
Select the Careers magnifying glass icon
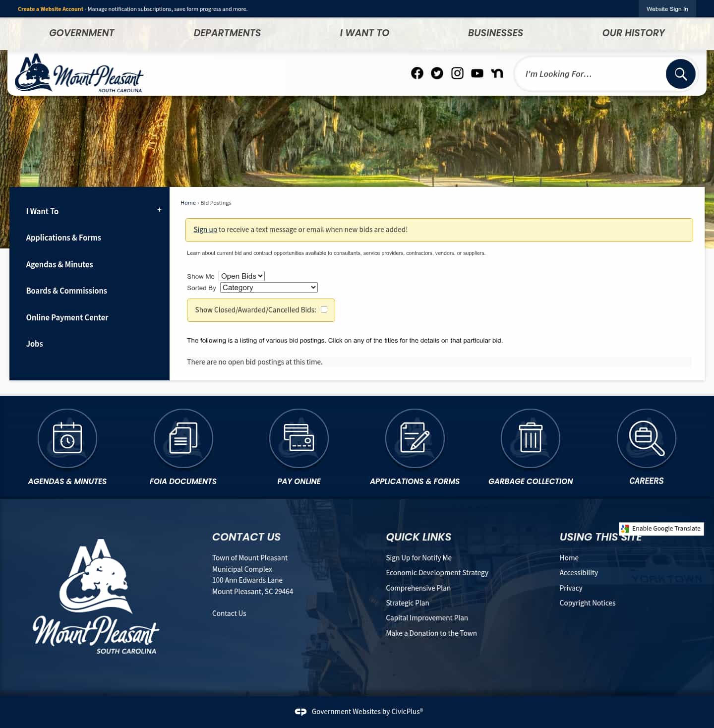[646, 438]
